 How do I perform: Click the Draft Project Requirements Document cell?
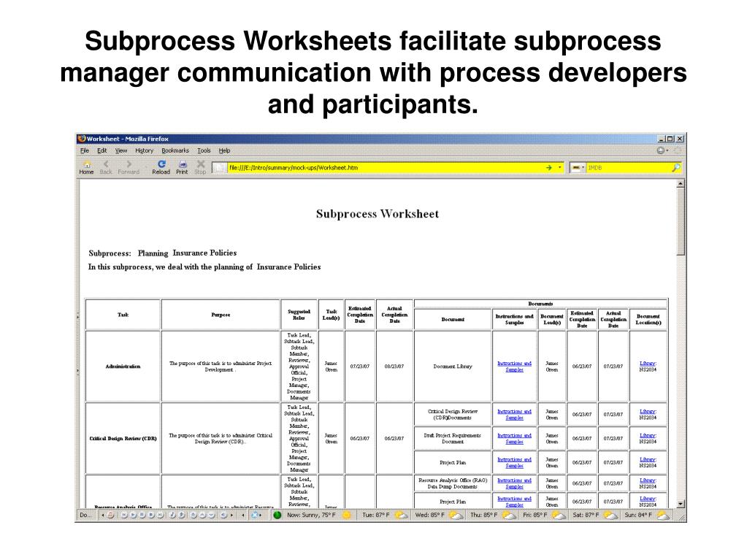tap(453, 438)
